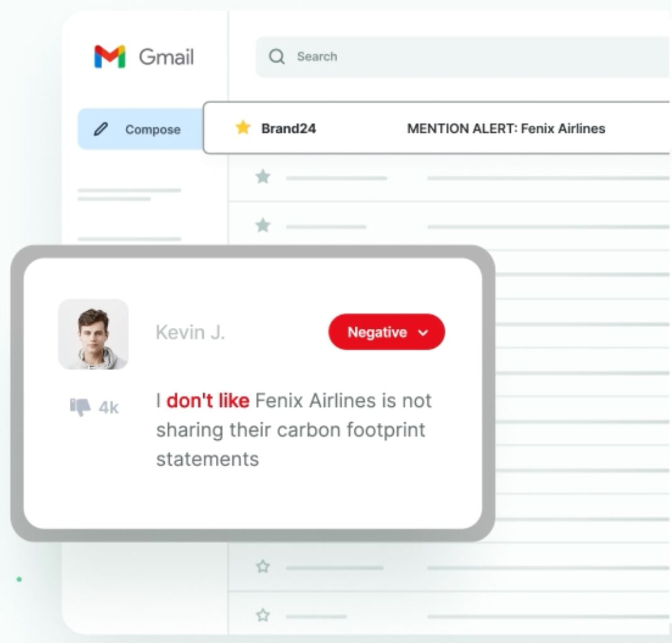672x643 pixels.
Task: Click Kevin J.'s avatar photo
Action: [94, 334]
